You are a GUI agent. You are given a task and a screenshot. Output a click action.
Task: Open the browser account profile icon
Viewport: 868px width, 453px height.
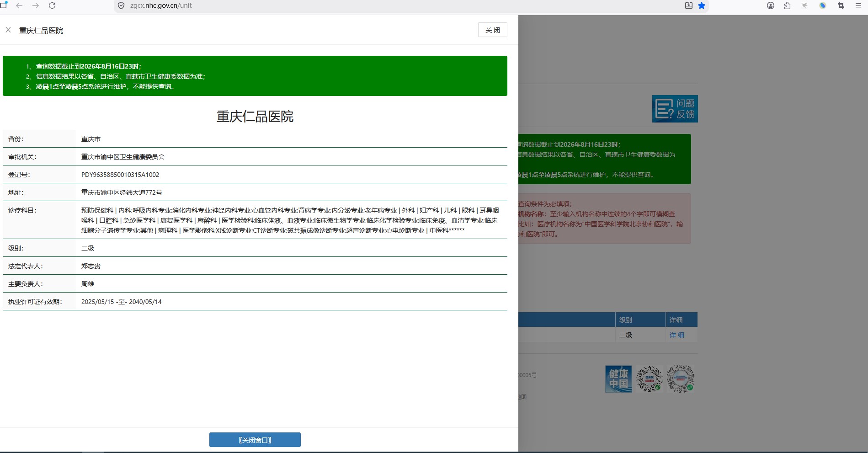[771, 5]
